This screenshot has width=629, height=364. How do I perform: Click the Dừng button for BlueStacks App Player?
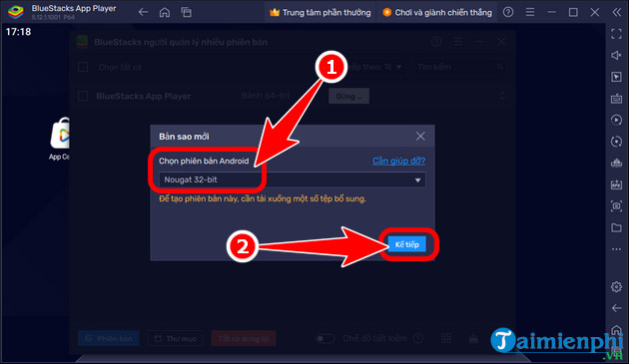pos(348,96)
